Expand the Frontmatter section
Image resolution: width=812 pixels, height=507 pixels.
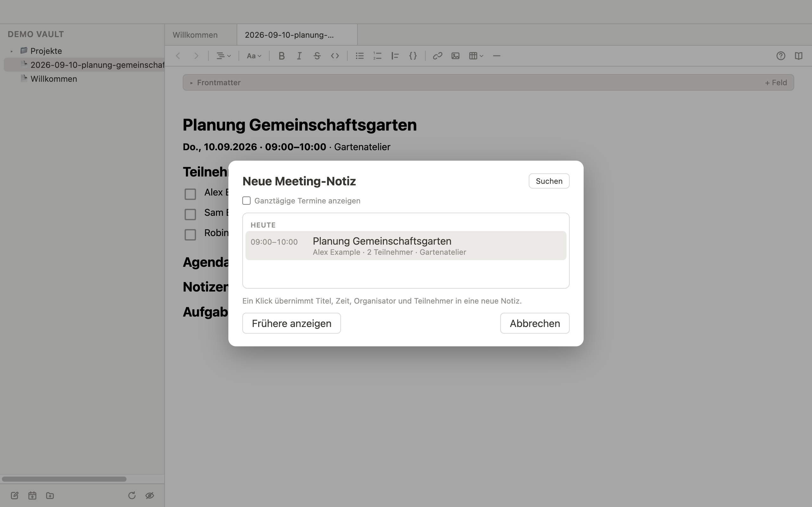191,82
